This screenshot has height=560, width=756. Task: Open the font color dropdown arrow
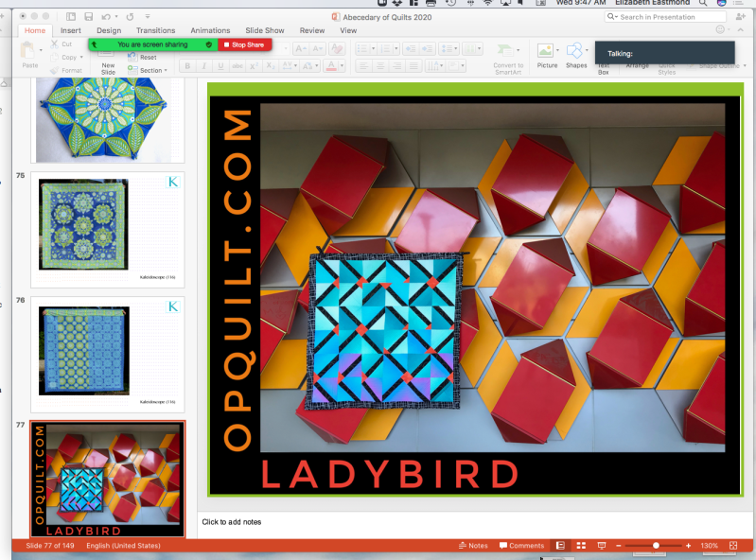(343, 66)
